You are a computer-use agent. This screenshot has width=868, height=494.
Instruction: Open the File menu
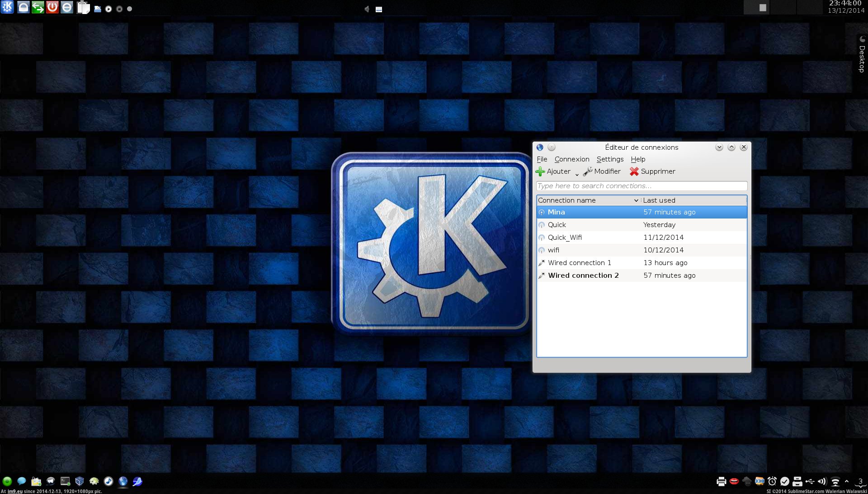542,159
